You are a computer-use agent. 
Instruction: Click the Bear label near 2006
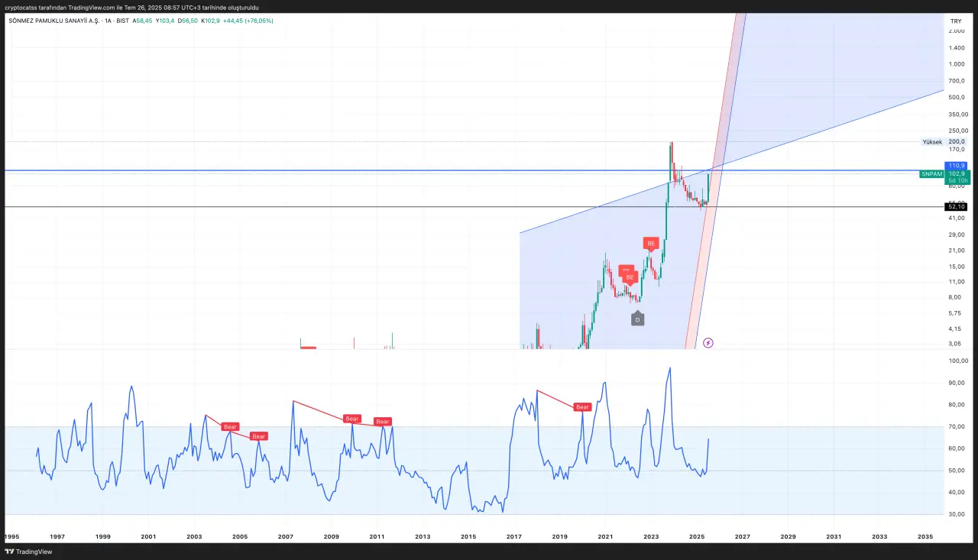click(259, 436)
